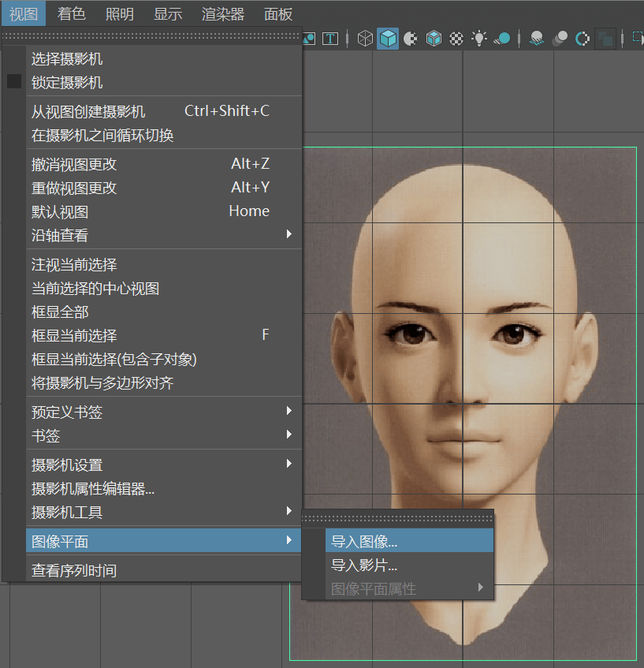Click 导入图像... in the submenu
This screenshot has width=644, height=668.
click(409, 541)
